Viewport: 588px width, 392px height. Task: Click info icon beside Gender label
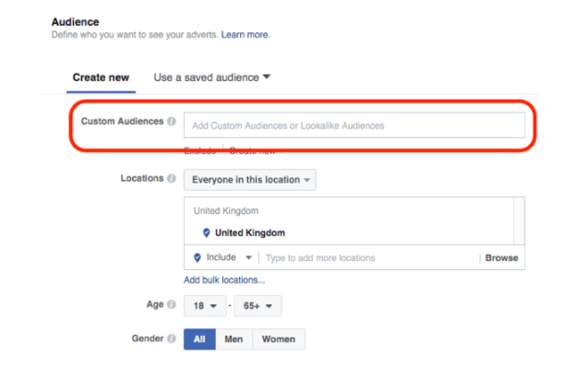[172, 339]
